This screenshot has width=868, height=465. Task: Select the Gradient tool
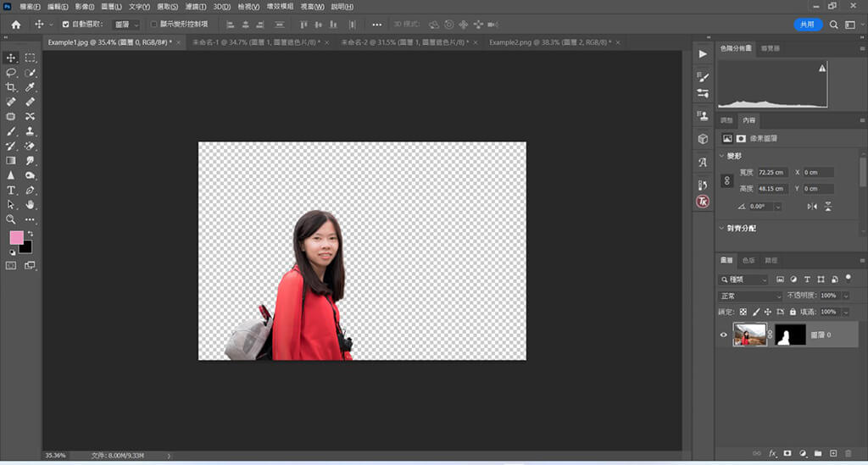click(10, 160)
